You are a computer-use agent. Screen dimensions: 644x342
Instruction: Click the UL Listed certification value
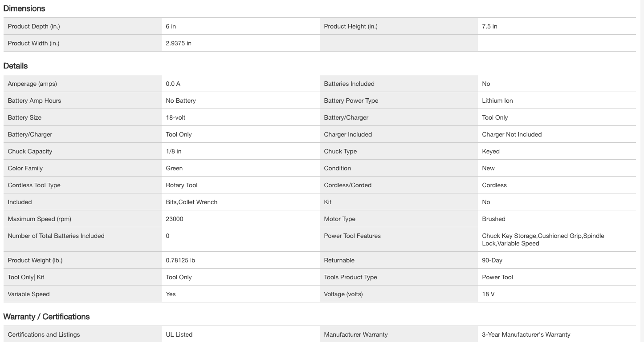click(x=179, y=334)
